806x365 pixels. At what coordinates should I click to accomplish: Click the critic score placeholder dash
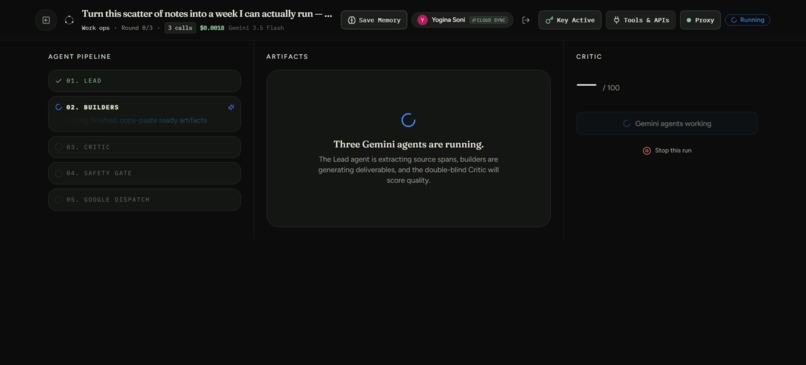tap(587, 85)
